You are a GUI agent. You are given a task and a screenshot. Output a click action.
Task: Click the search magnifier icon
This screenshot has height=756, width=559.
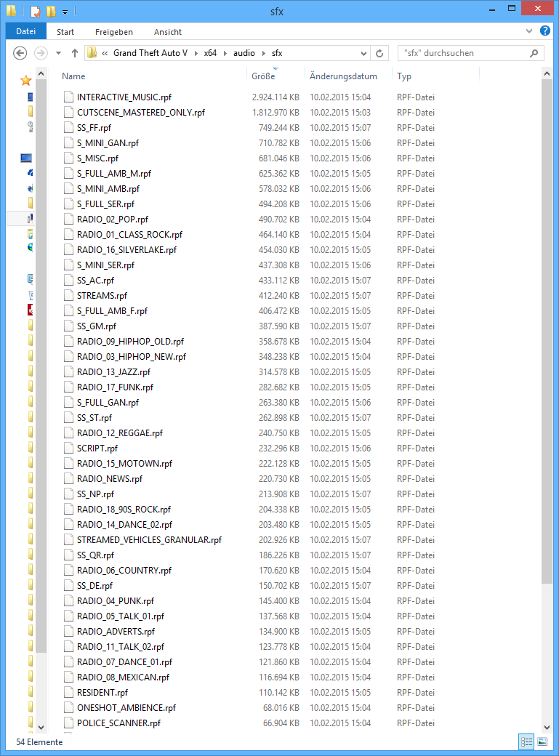(534, 53)
